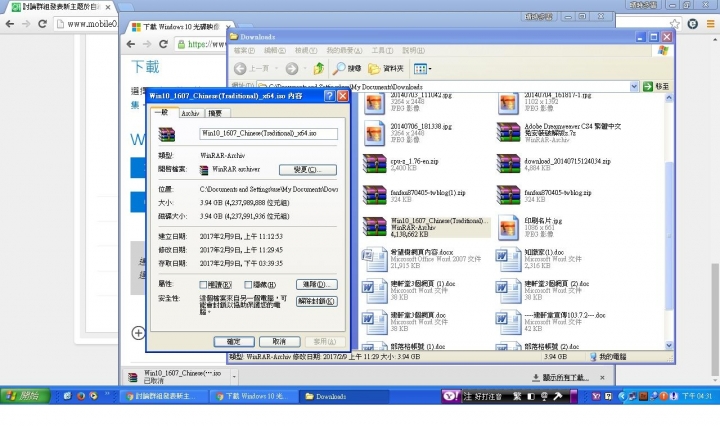Open the 編輯(E) menu in explorer
Image resolution: width=720 pixels, height=426 pixels.
coord(275,50)
